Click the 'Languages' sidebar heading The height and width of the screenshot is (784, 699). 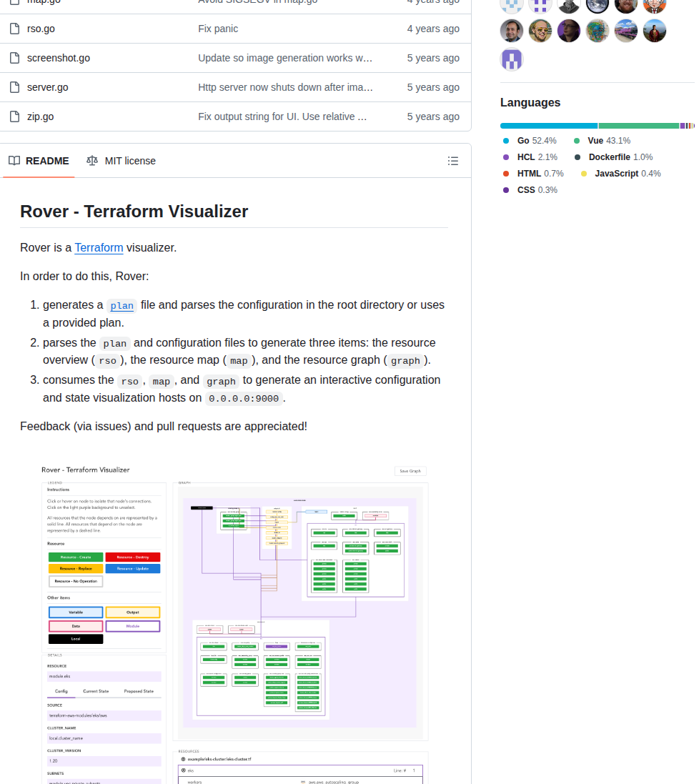click(530, 102)
